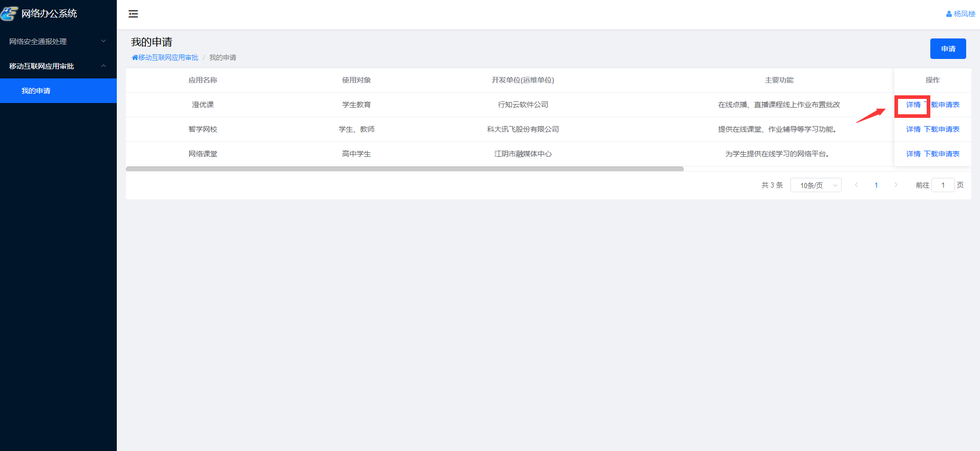
Task: Collapse the 移动互联网应用审批 menu
Action: coord(58,66)
